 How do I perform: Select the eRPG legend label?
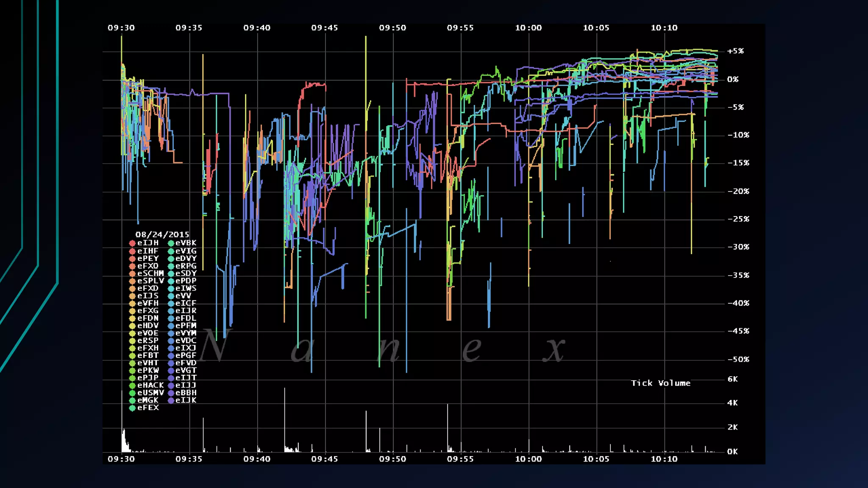click(186, 266)
